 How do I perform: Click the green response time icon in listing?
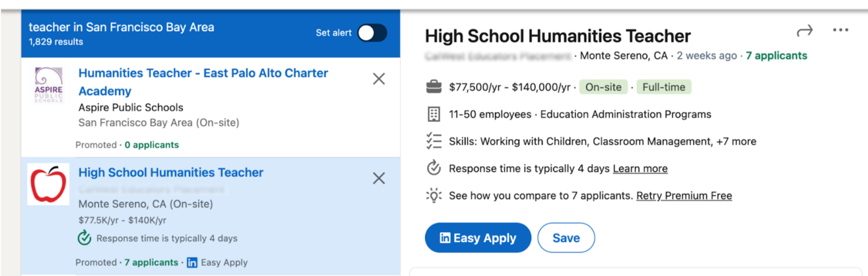click(85, 238)
